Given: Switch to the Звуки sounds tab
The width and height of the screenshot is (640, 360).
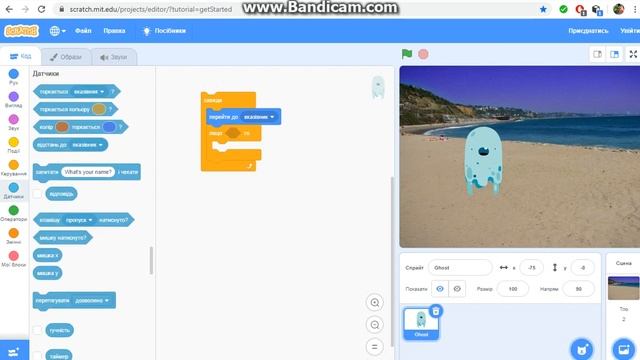Looking at the screenshot, I should pyautogui.click(x=114, y=57).
